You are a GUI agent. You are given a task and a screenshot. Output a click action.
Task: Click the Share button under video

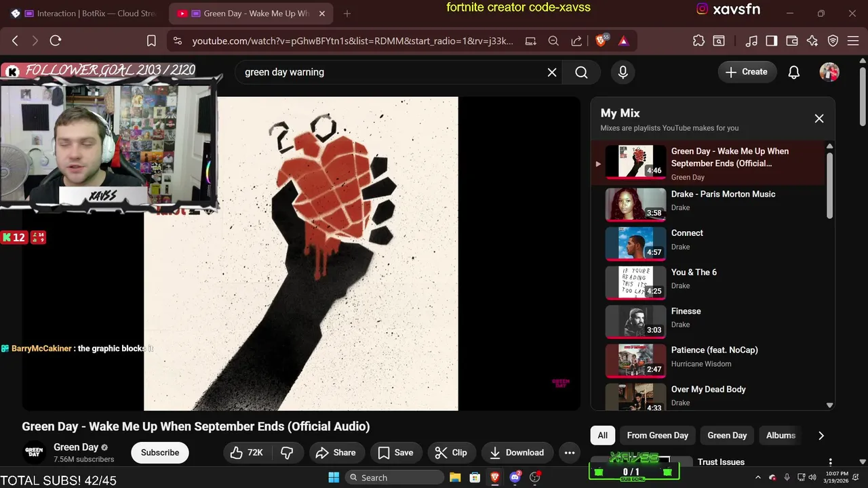tap(337, 453)
